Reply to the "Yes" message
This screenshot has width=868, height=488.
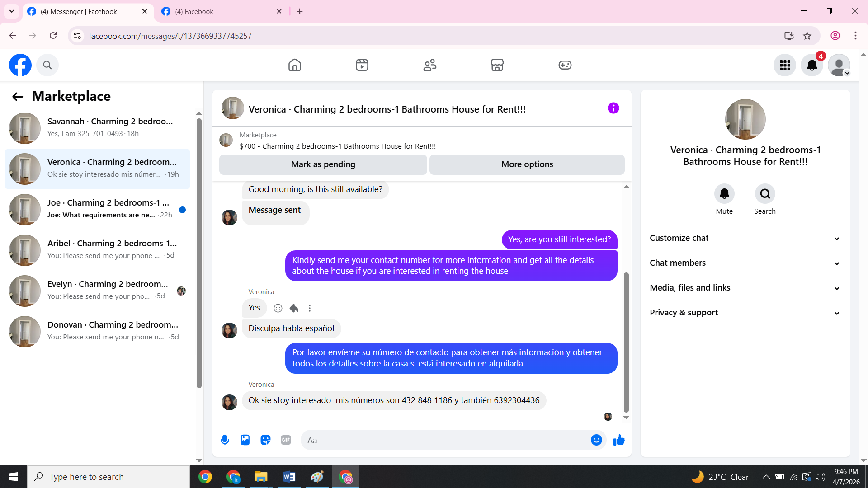click(294, 308)
